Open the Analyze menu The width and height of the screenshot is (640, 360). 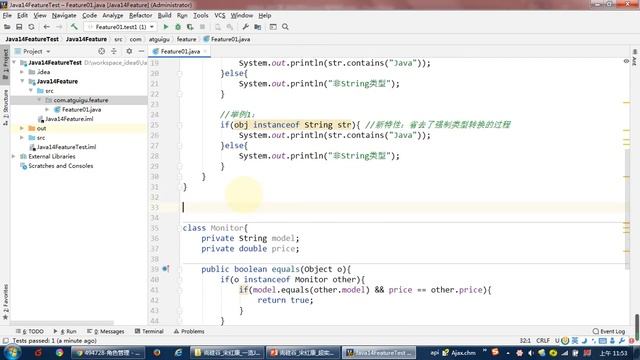pos(113,16)
